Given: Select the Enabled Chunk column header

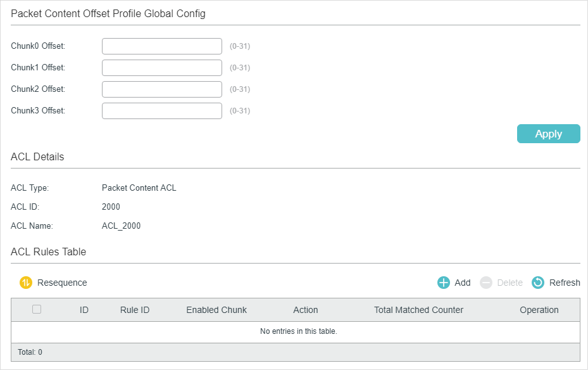Looking at the screenshot, I should point(216,310).
